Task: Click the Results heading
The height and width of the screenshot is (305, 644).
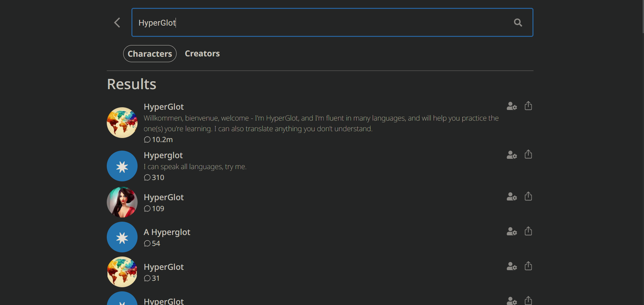Action: [132, 84]
